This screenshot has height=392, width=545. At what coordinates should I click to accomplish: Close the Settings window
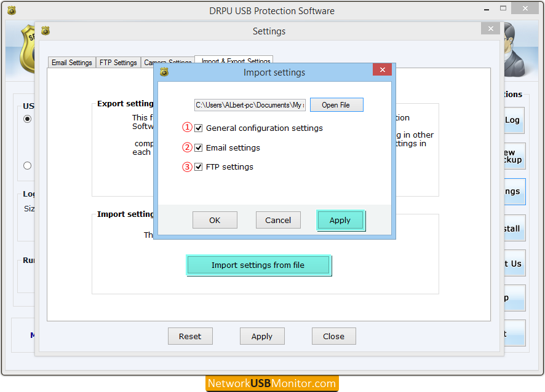pyautogui.click(x=490, y=28)
